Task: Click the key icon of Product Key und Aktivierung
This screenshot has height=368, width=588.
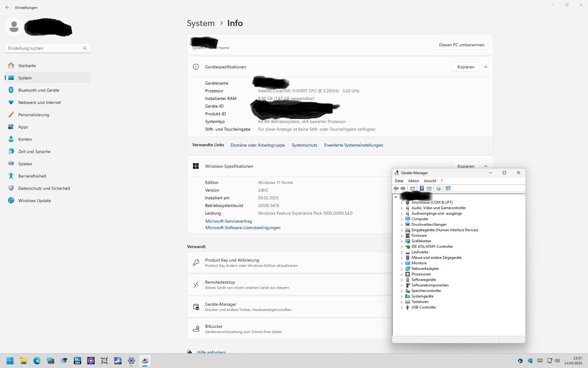Action: pos(196,263)
